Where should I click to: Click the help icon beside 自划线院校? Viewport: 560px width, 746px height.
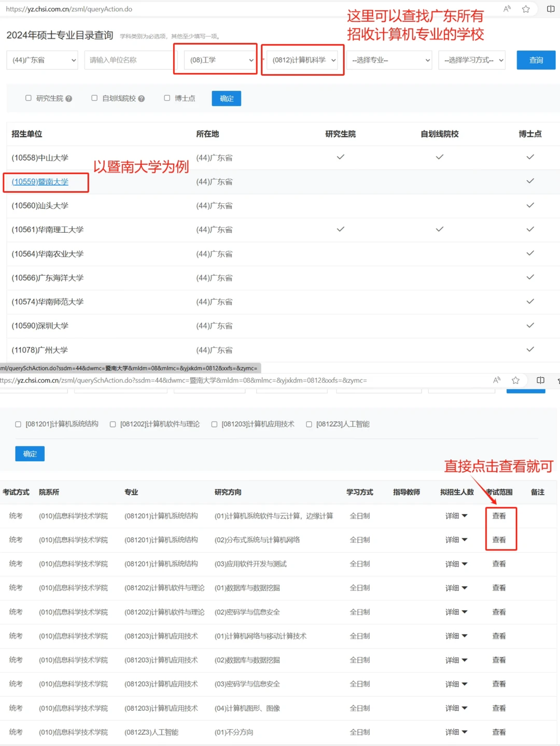click(x=141, y=98)
